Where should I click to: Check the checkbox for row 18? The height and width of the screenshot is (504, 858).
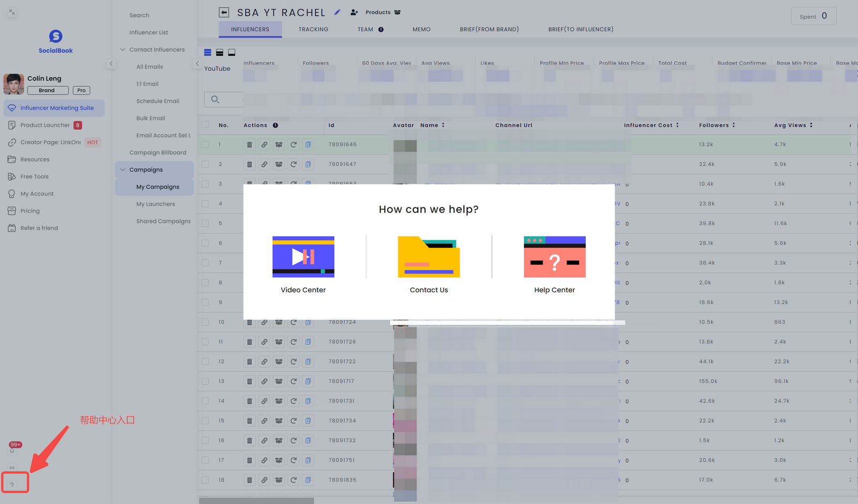[x=205, y=480]
